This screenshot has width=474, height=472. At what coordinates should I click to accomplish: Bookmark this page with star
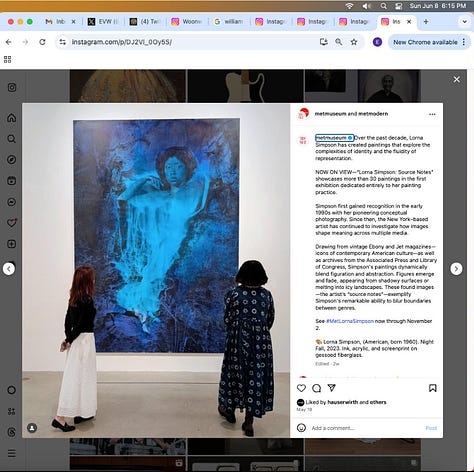[354, 42]
